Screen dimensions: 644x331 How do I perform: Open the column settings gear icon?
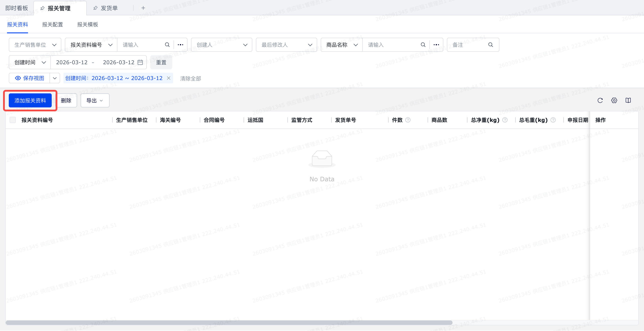(x=614, y=101)
